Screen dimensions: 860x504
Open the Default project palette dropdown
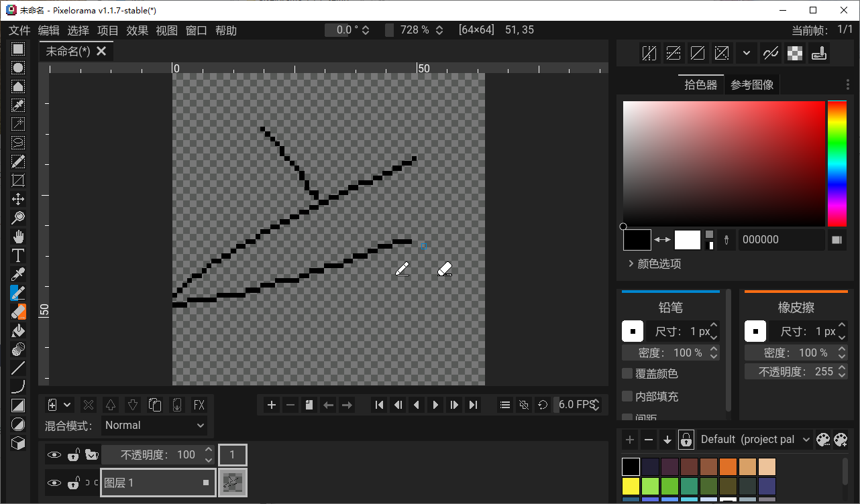(754, 439)
